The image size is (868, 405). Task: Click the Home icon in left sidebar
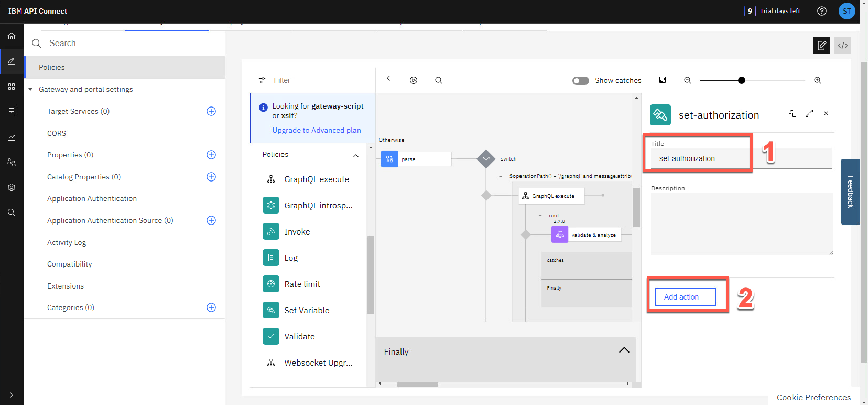[12, 36]
